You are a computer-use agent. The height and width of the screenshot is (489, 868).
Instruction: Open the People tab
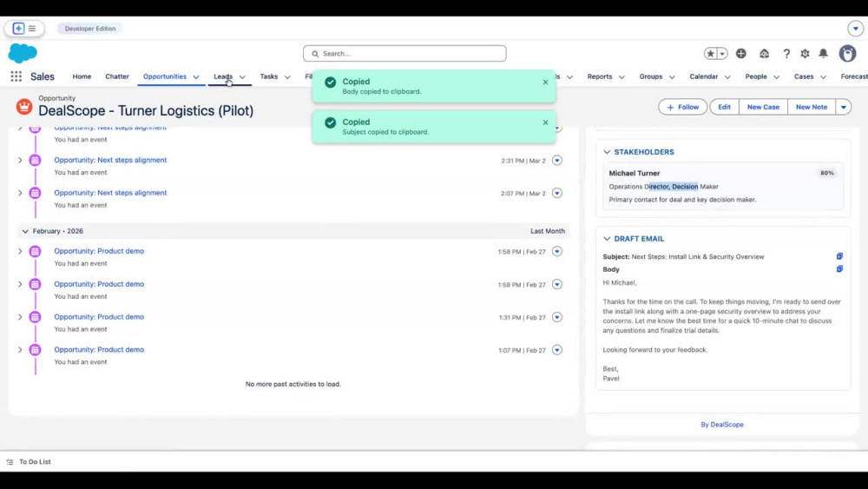click(x=756, y=76)
